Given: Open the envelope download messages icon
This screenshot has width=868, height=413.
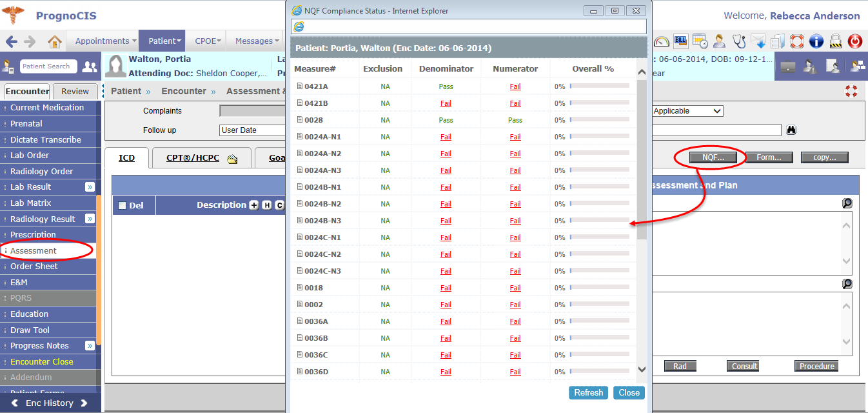Looking at the screenshot, I should pos(758,41).
